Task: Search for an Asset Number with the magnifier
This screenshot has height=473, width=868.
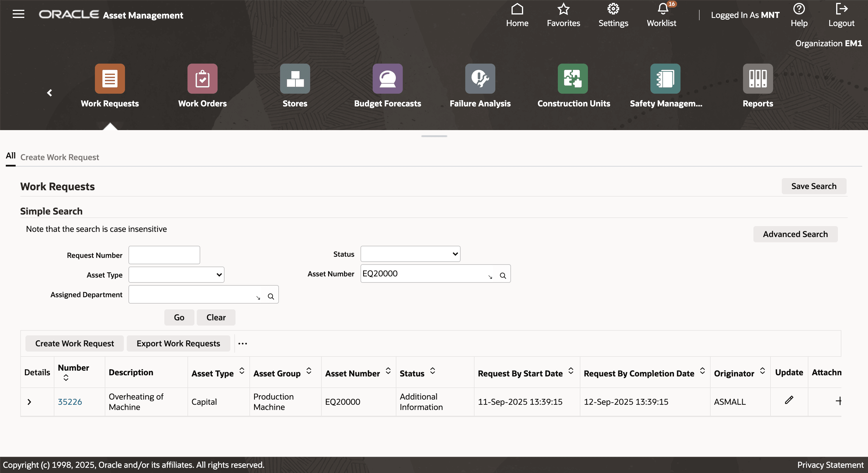Action: pyautogui.click(x=503, y=275)
